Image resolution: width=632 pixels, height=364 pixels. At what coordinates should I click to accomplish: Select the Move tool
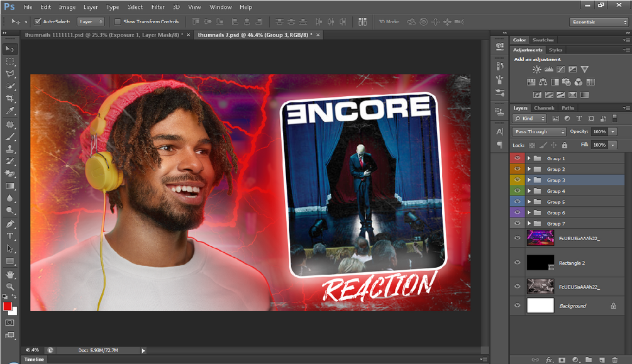coord(9,49)
